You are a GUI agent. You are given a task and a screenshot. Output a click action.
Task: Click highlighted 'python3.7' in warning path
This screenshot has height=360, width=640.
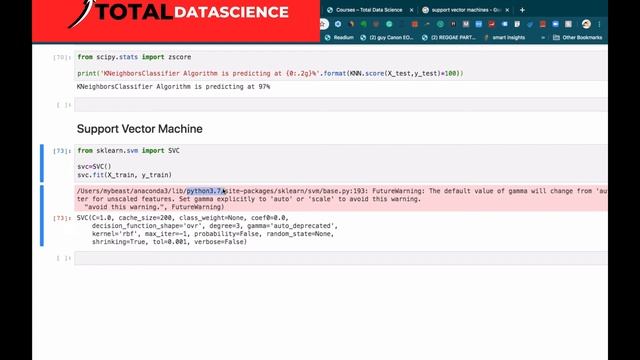(x=205, y=191)
